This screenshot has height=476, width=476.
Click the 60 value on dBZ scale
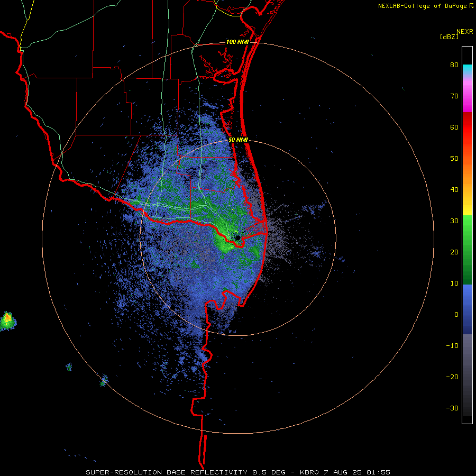[454, 127]
